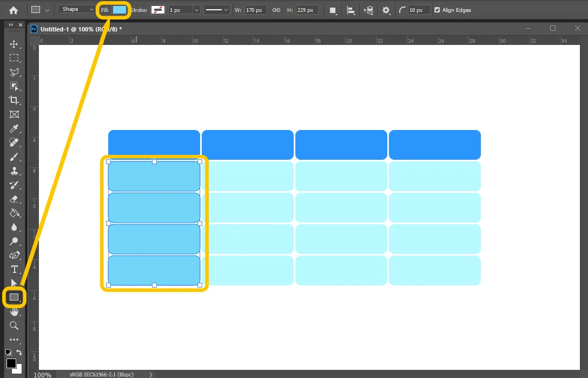The image size is (588, 378).
Task: Select the Hand tool
Action: [14, 311]
